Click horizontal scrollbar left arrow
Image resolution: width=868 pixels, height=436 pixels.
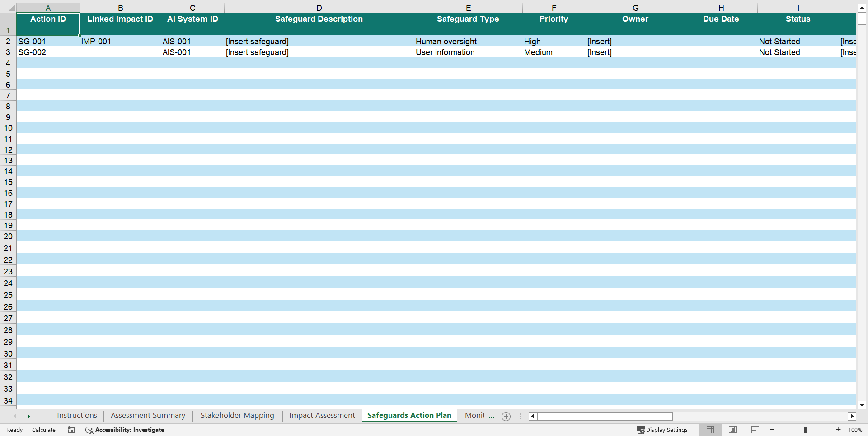click(533, 416)
